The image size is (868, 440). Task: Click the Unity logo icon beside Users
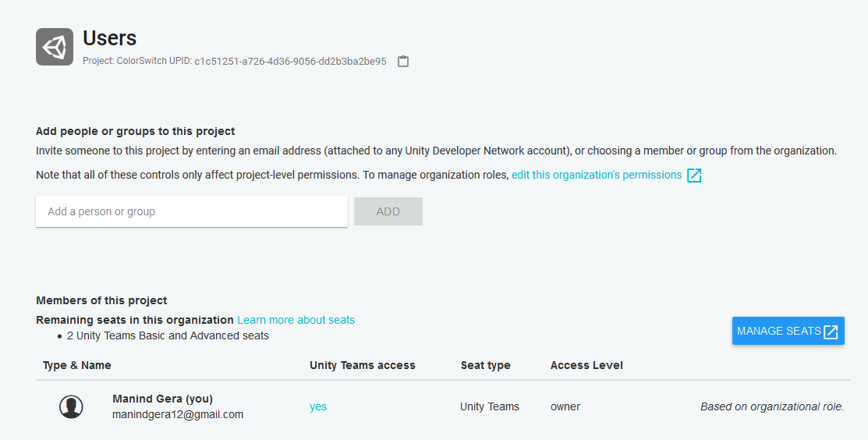pos(55,47)
